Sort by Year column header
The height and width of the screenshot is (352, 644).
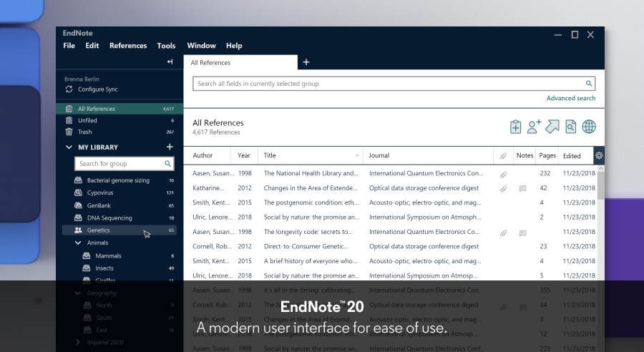243,155
